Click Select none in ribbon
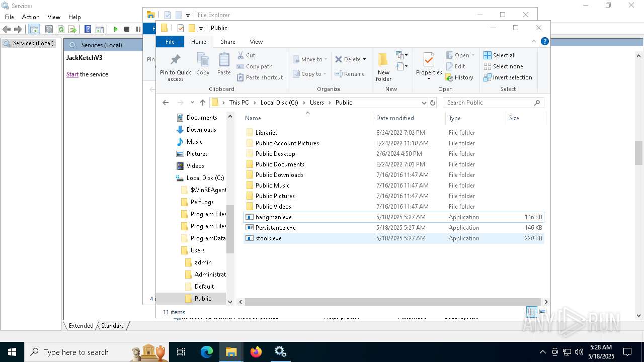This screenshot has height=362, width=644. [503, 66]
